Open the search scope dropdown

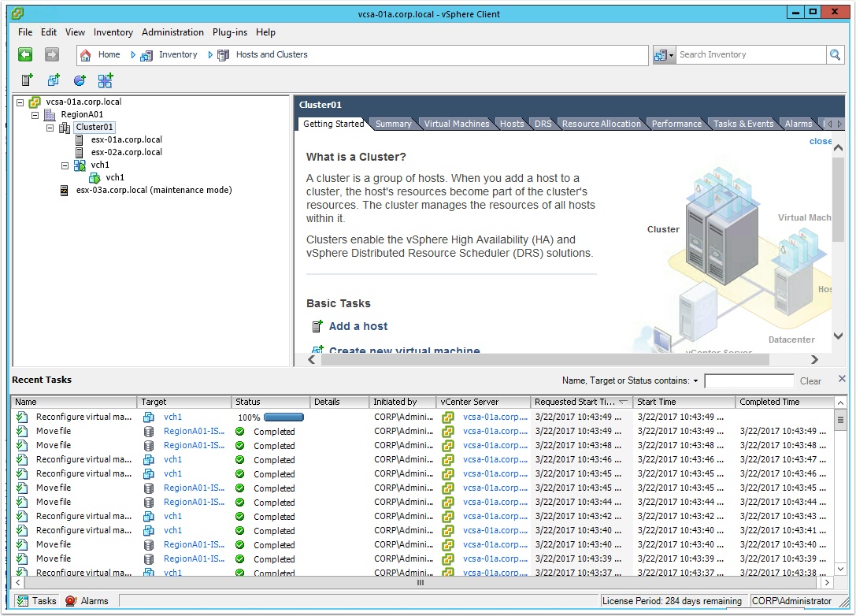pos(665,54)
